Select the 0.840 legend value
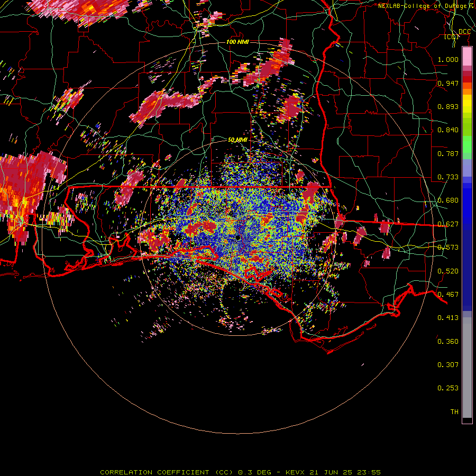The height and width of the screenshot is (476, 476). click(448, 130)
